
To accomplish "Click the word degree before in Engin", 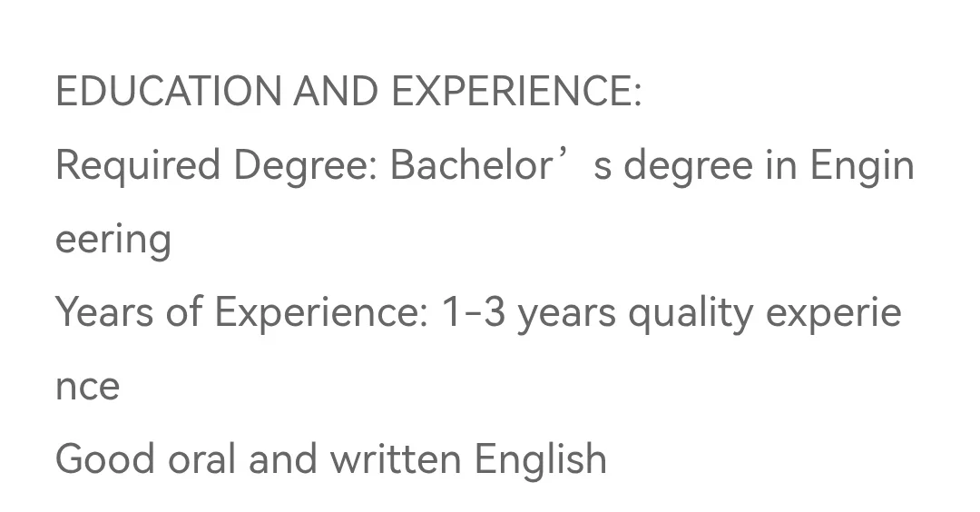I will pyautogui.click(x=688, y=166).
